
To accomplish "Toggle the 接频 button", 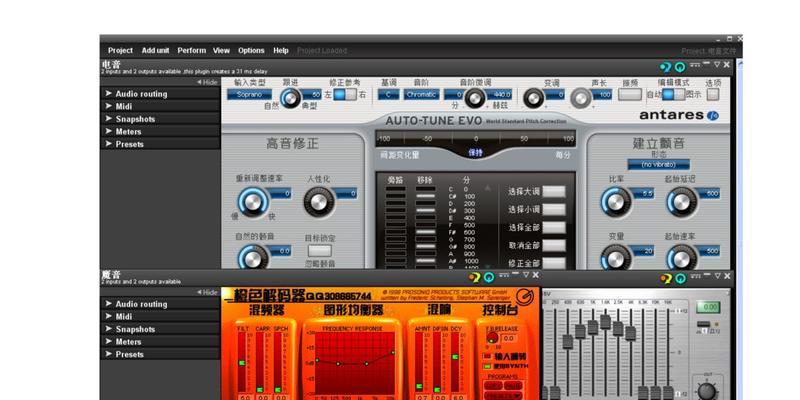I will pyautogui.click(x=630, y=94).
